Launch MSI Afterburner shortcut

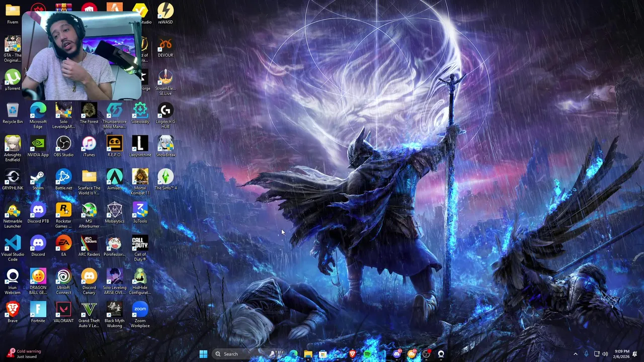point(89,215)
